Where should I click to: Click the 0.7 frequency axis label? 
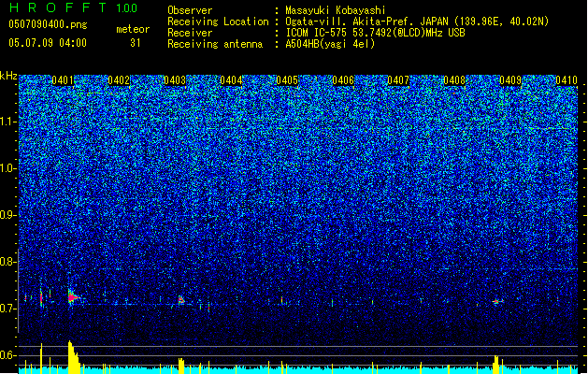7,309
